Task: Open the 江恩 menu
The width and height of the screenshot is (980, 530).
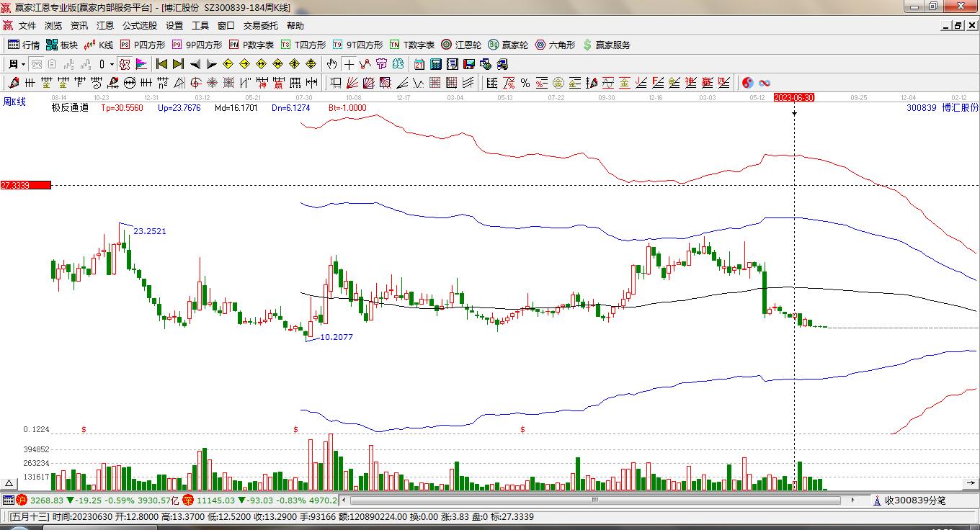Action: 105,25
